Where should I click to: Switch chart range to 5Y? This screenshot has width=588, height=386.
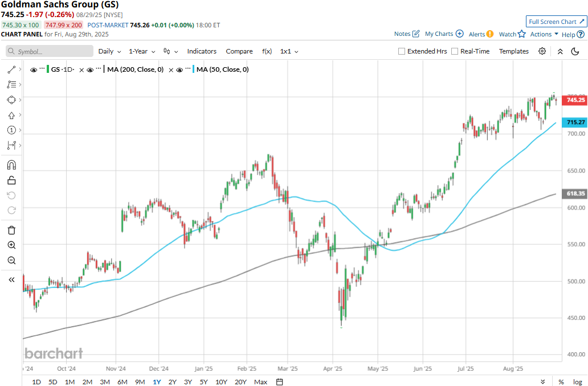[203, 382]
